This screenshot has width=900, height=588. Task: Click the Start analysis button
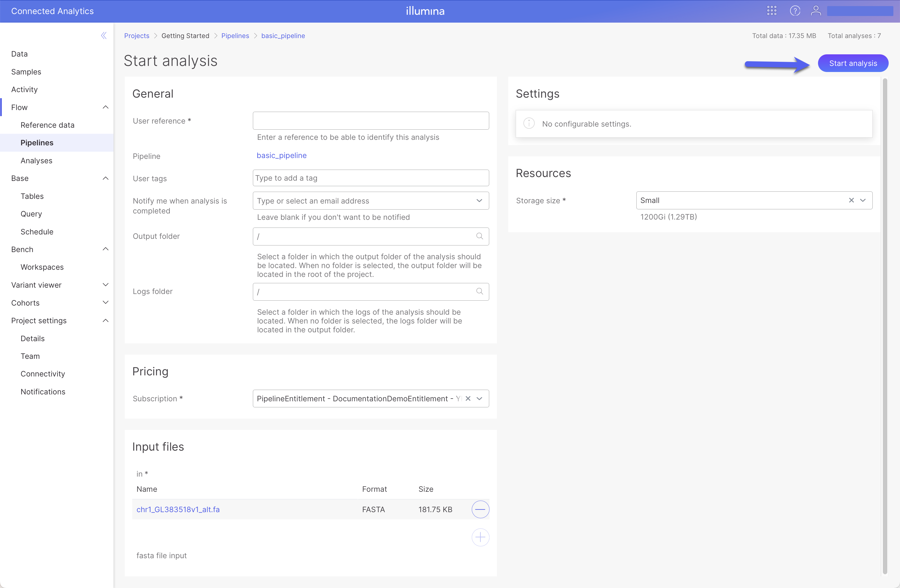[x=853, y=63]
